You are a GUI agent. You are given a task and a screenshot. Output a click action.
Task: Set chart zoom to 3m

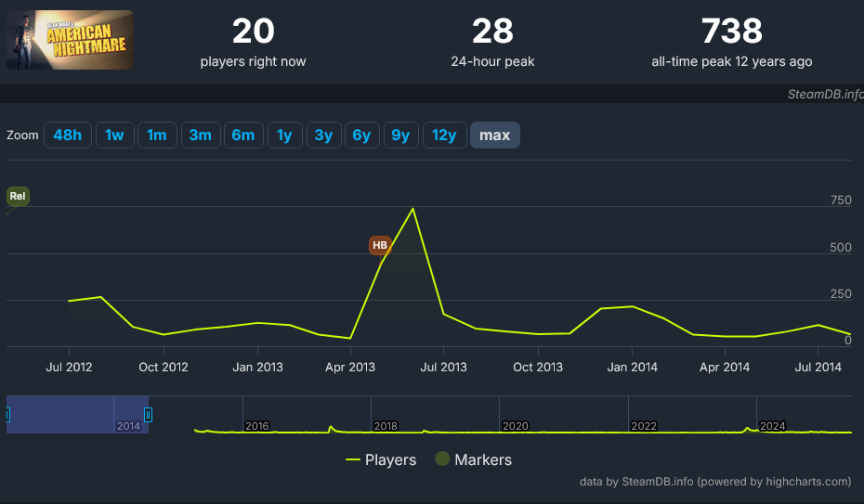201,135
